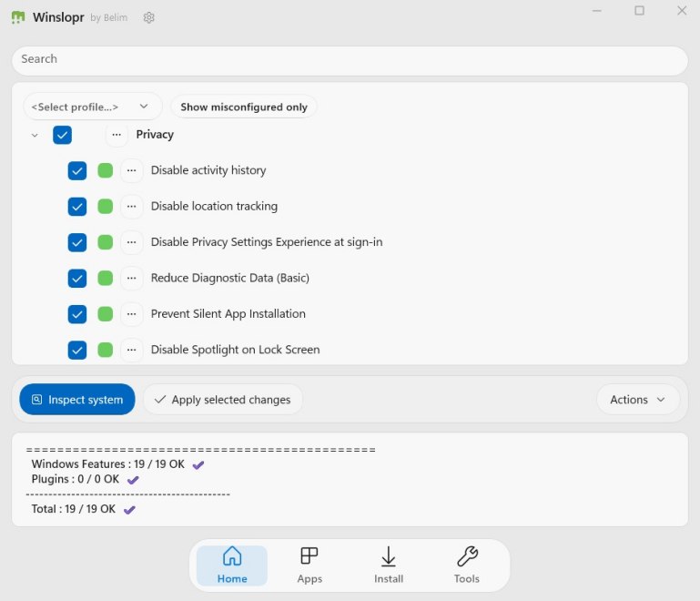The width and height of the screenshot is (700, 601).
Task: Open options menu for Disable location tracking
Action: click(x=131, y=207)
